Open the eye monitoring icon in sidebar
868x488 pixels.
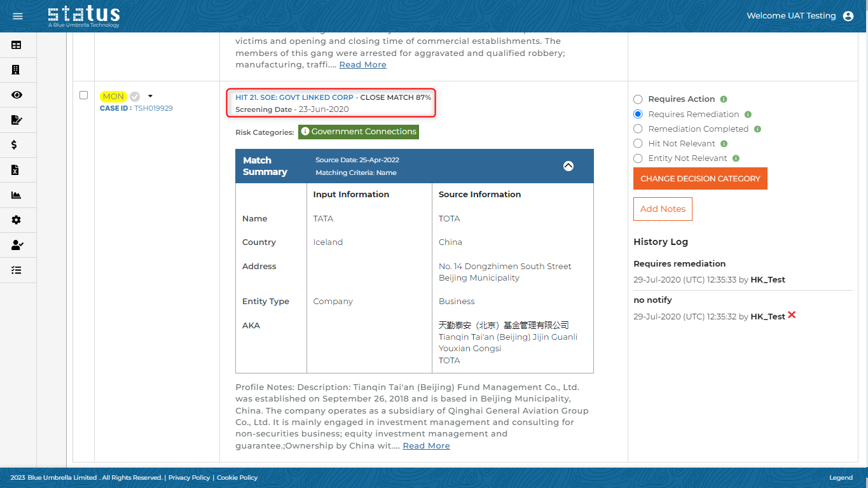point(17,95)
